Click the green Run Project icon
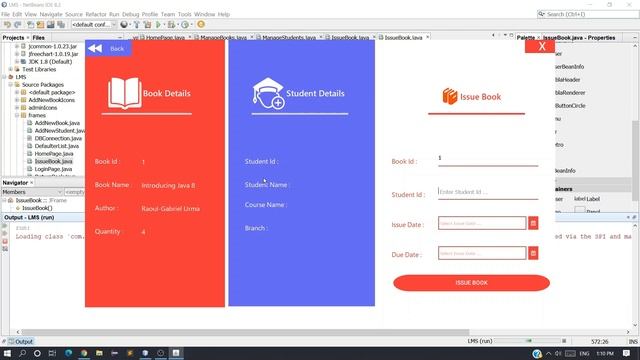 [158, 25]
